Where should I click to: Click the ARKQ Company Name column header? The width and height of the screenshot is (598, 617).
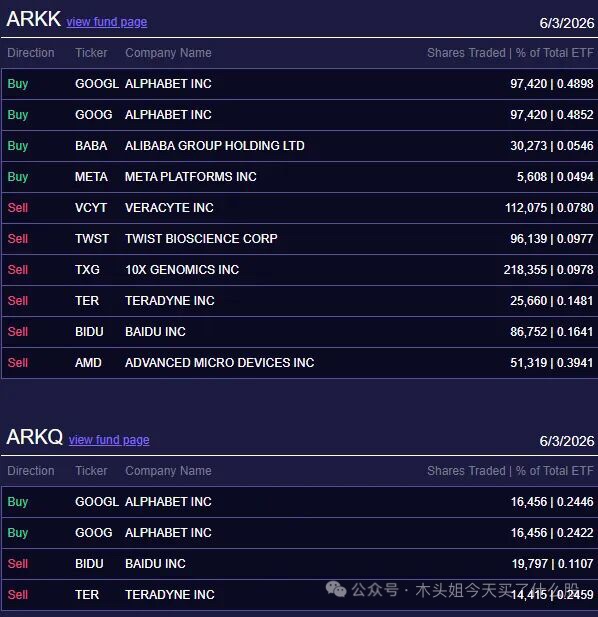tap(168, 471)
